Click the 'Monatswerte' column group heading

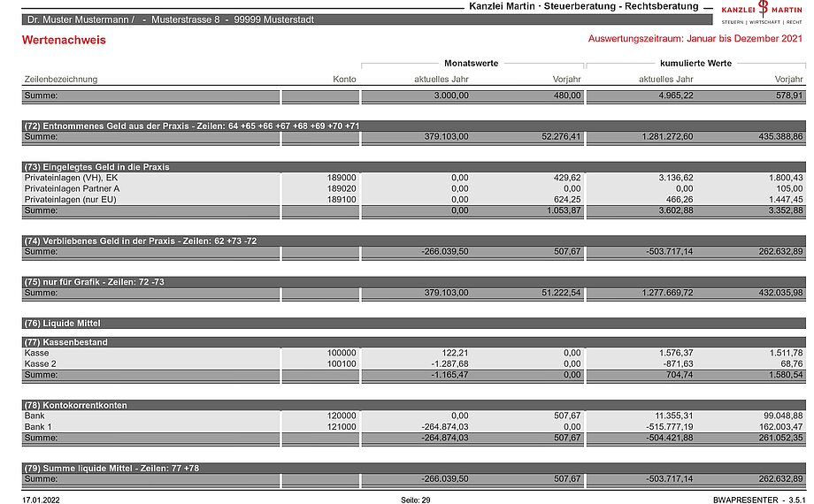471,64
